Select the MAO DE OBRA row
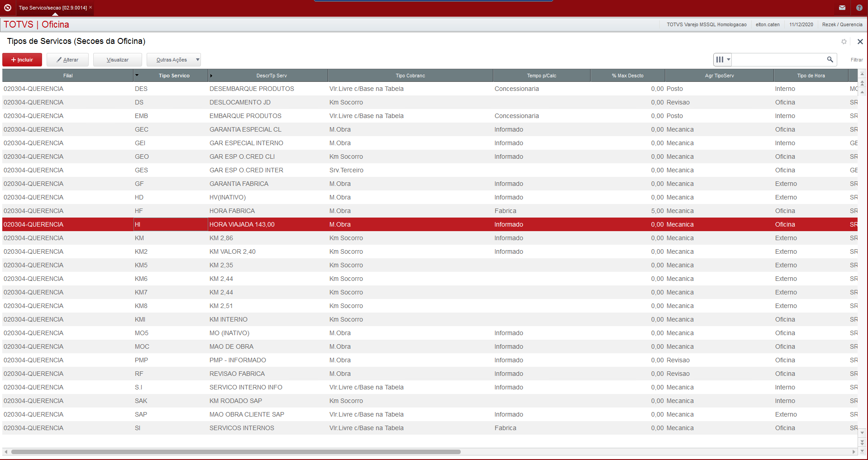The image size is (868, 460). coord(430,346)
